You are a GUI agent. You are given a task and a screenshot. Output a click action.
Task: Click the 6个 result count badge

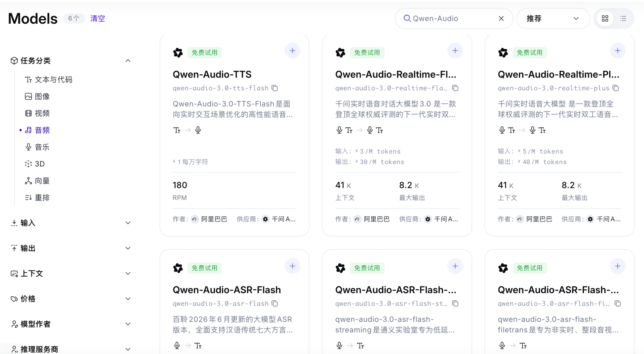pyautogui.click(x=74, y=19)
